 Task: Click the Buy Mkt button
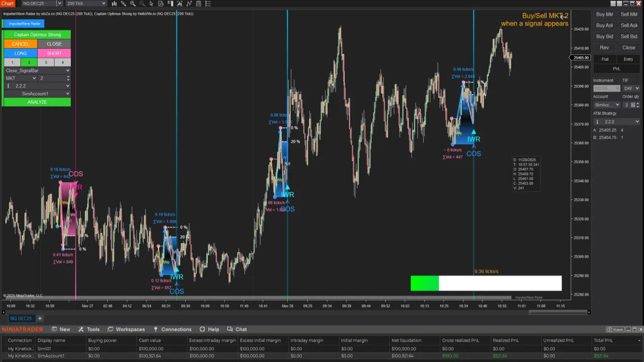pos(604,14)
